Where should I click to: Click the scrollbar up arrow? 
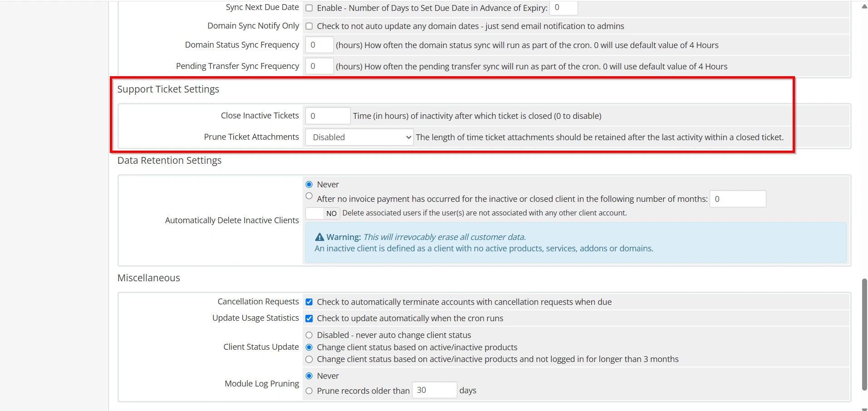(864, 6)
